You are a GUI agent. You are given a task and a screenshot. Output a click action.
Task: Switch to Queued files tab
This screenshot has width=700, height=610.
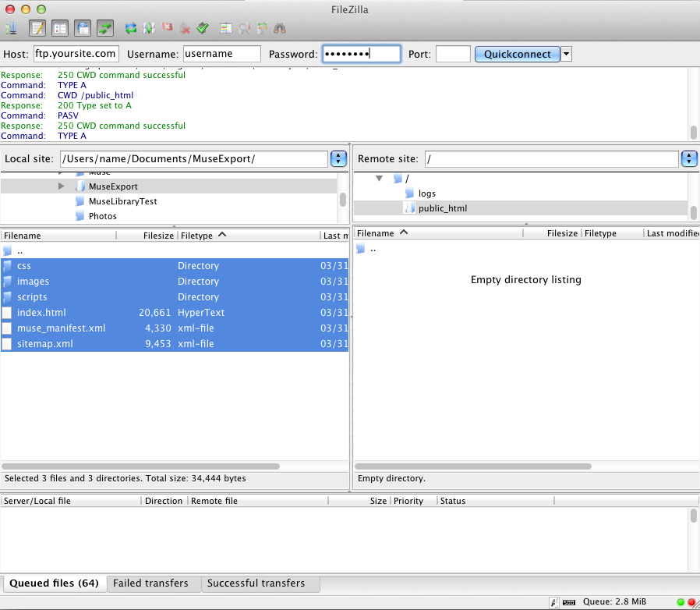click(x=54, y=583)
